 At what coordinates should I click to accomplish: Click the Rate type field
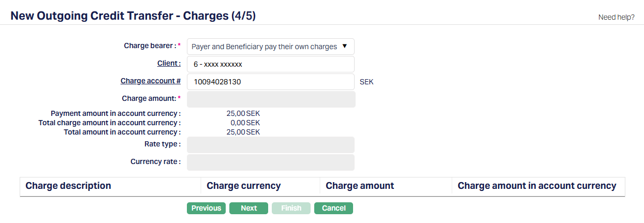pos(270,145)
